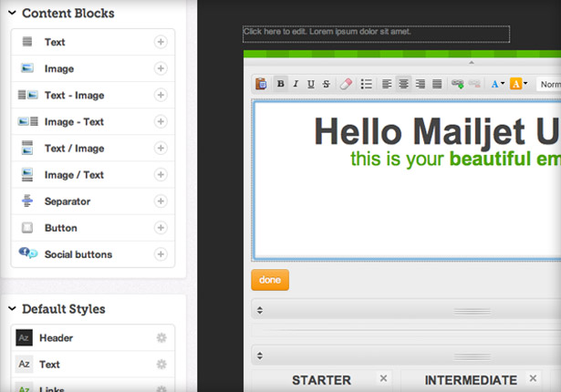
Task: Select the STARTER column heading
Action: pyautogui.click(x=321, y=380)
